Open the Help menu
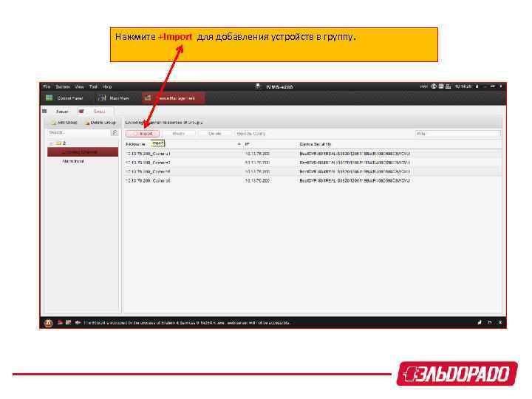The image size is (532, 399). click(107, 87)
